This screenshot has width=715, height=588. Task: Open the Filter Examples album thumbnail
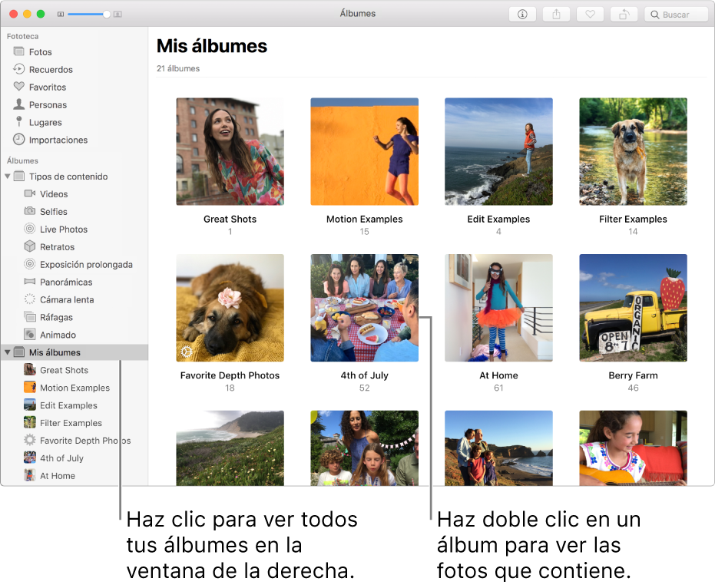click(x=633, y=151)
